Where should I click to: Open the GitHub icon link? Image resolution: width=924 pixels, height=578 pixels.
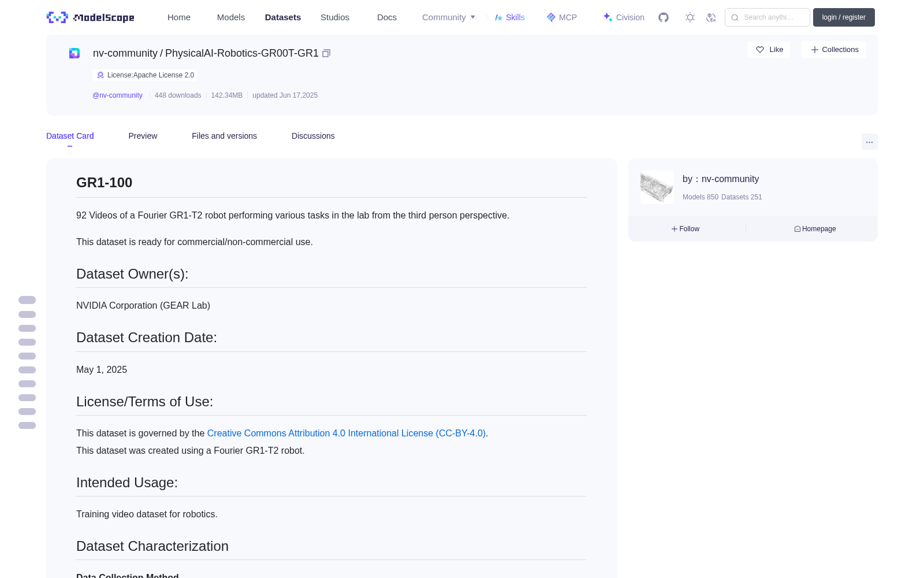(x=664, y=17)
